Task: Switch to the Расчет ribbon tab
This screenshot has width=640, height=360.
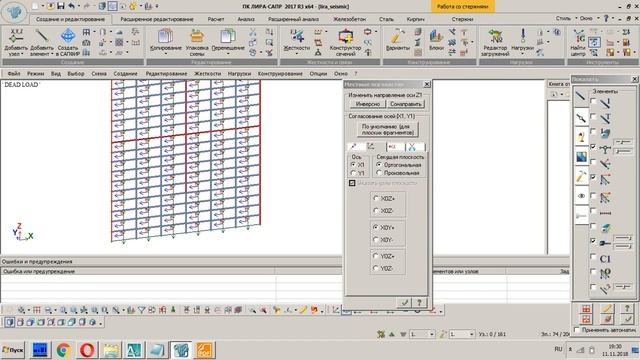Action: 216,19
